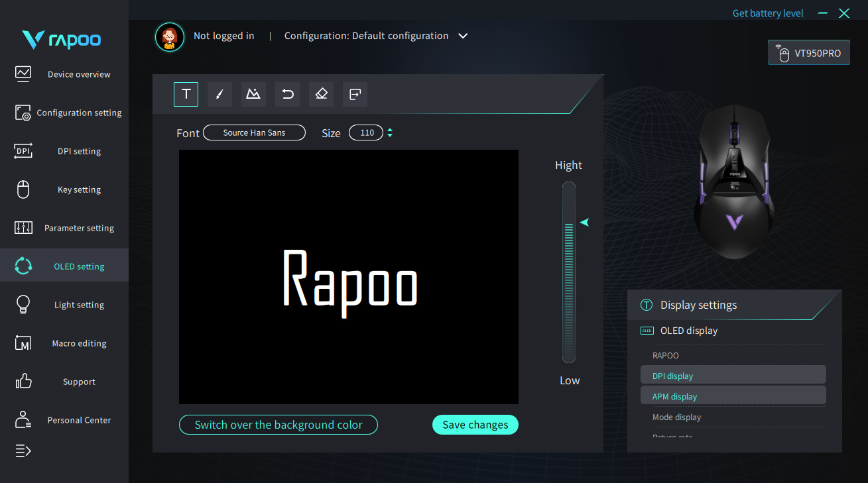
Task: Click the export icon in toolbar
Action: click(x=355, y=94)
